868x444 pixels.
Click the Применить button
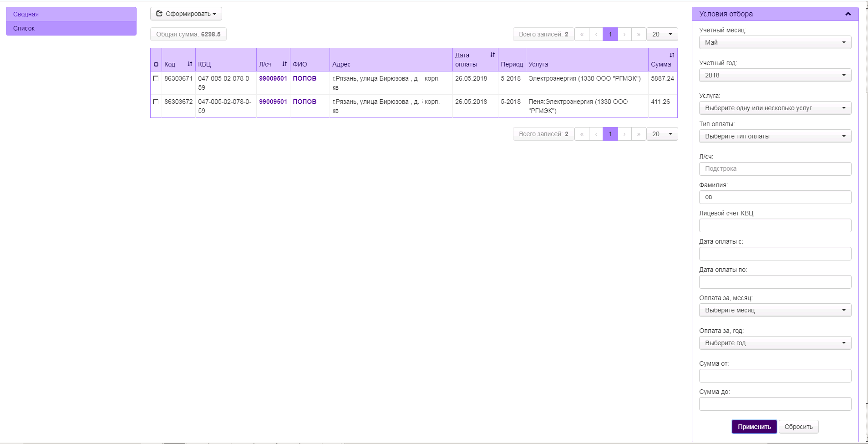[x=754, y=427]
